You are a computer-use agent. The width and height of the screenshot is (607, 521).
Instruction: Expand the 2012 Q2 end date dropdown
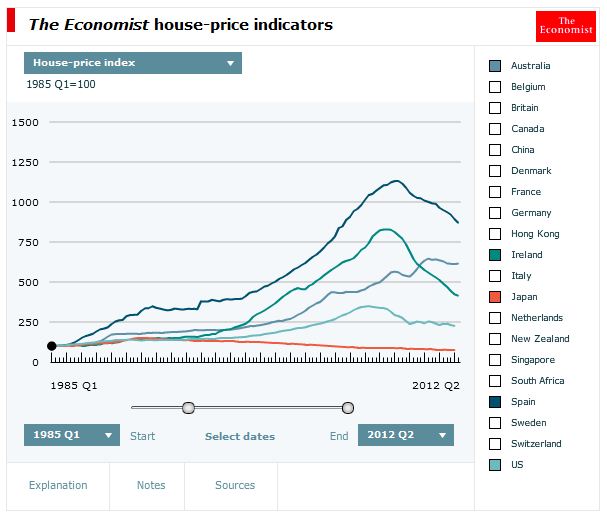[406, 435]
